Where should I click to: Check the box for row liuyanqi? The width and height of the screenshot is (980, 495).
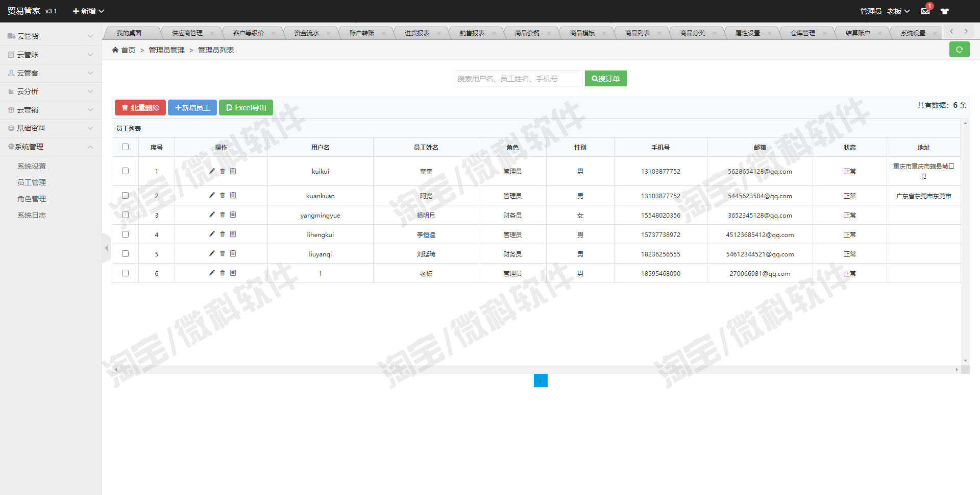[125, 253]
